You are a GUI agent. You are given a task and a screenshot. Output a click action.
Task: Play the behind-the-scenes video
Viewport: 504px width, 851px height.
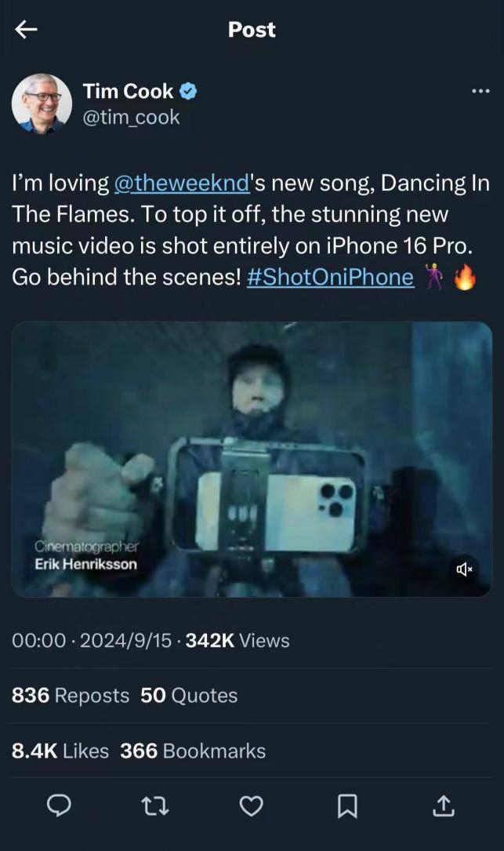click(252, 459)
